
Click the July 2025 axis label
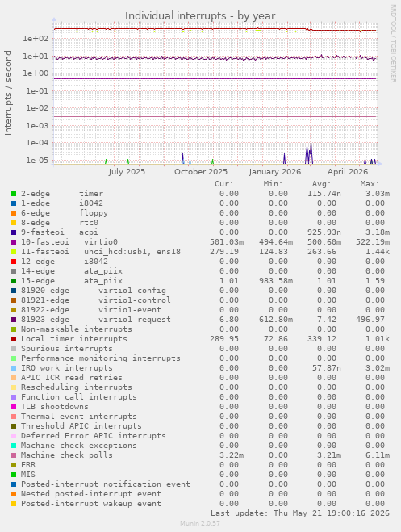pos(127,172)
